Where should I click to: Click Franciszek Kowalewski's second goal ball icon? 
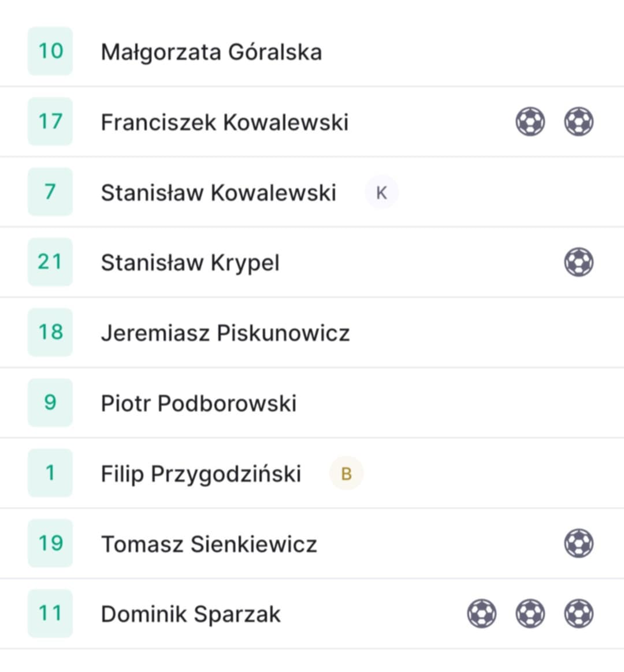point(578,122)
